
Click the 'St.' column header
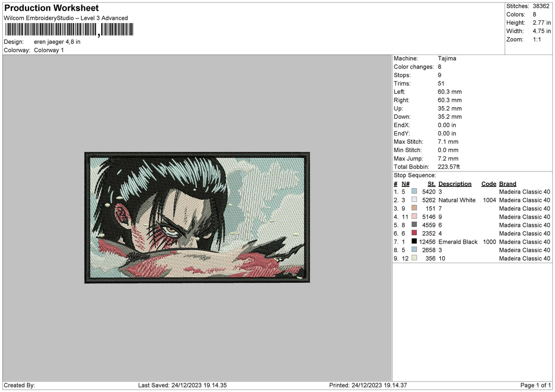pos(432,184)
